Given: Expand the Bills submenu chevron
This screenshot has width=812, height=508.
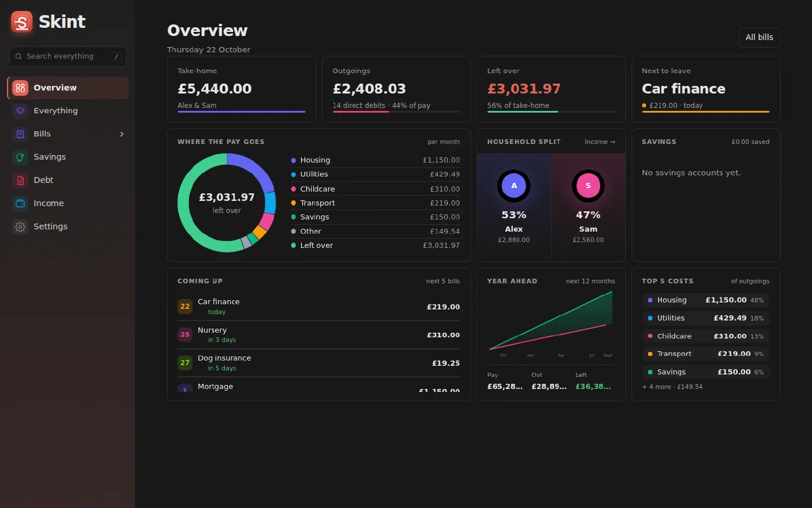Looking at the screenshot, I should tap(122, 134).
